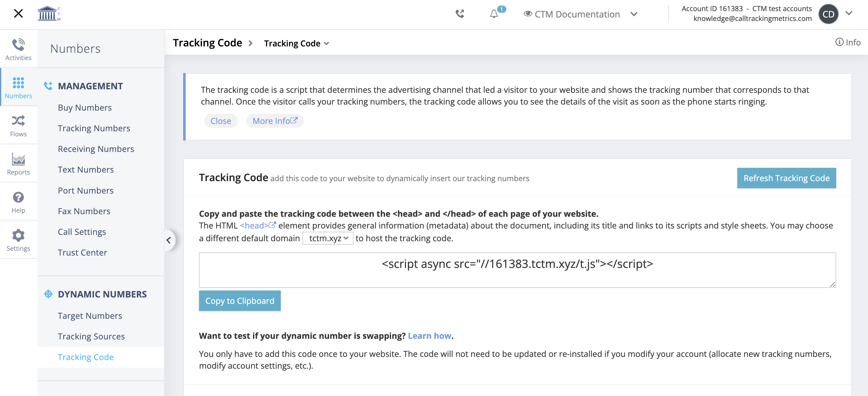Click the Flows shuffle icon
Image resolution: width=868 pixels, height=396 pixels.
click(x=18, y=120)
